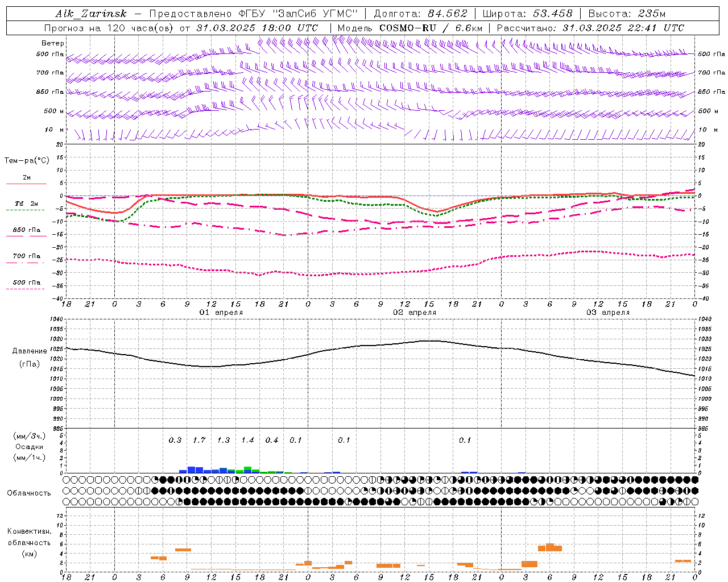The height and width of the screenshot is (582, 728).
Task: Click the (мм/3ч.) unit label
Action: coord(29,436)
